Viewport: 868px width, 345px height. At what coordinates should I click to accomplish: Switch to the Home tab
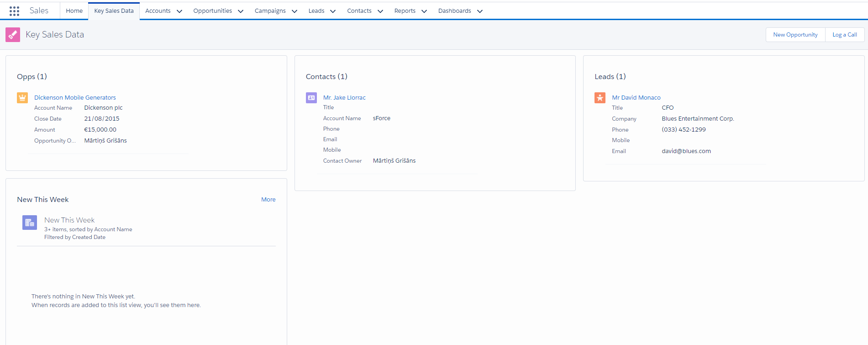pyautogui.click(x=74, y=11)
